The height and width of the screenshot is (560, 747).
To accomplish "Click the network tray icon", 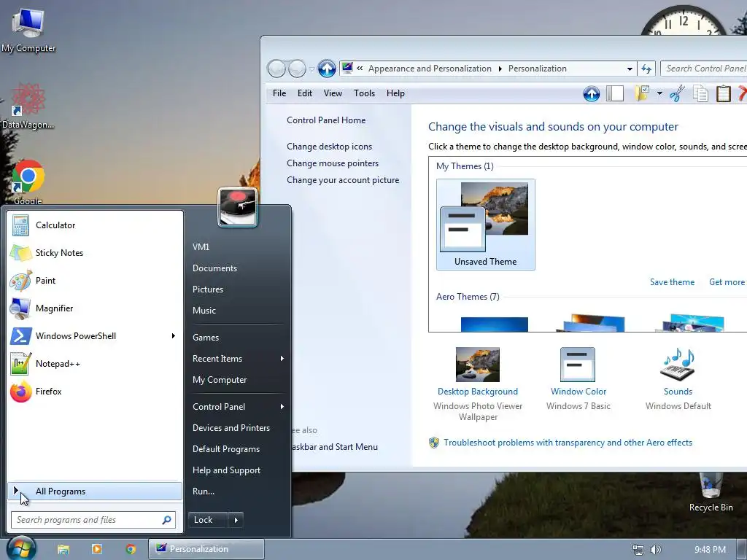I will click(x=638, y=550).
